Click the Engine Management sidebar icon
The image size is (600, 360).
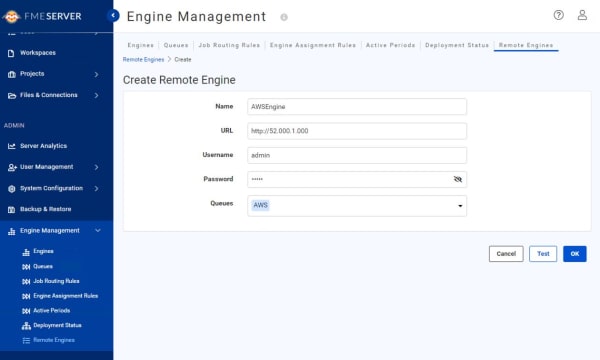(x=11, y=231)
